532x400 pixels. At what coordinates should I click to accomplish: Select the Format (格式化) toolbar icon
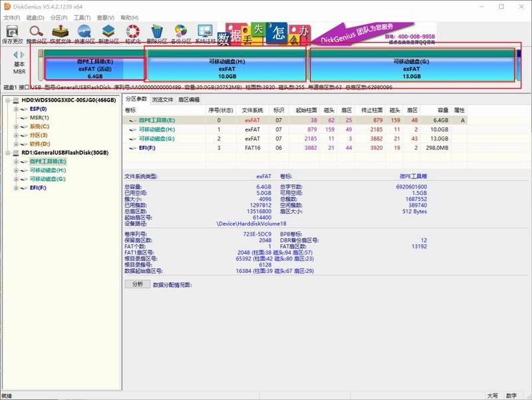132,34
